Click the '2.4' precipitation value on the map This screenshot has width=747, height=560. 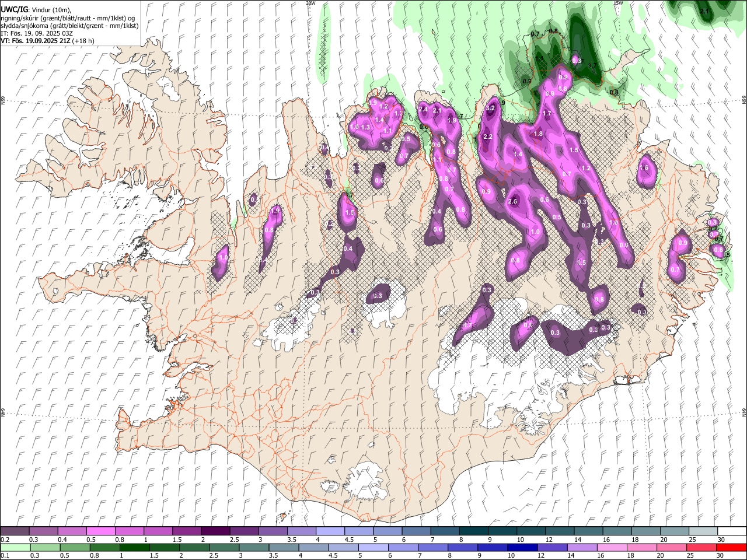point(424,110)
